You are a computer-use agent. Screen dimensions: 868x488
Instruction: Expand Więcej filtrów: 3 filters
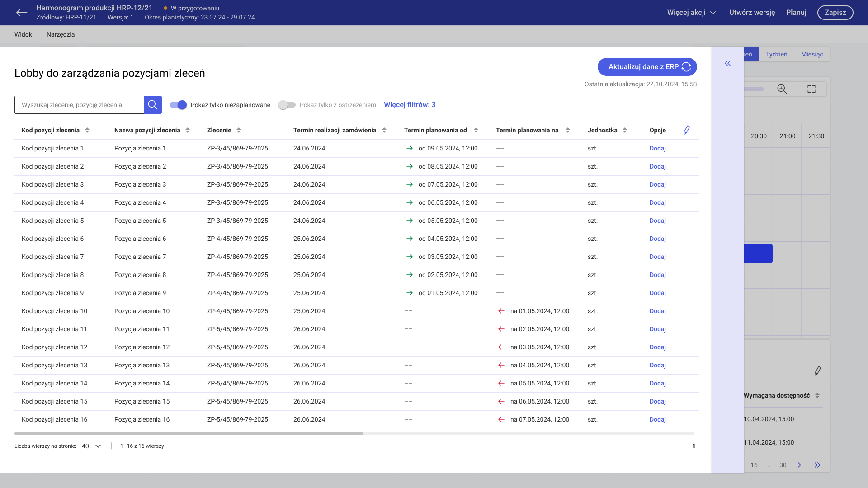point(410,105)
